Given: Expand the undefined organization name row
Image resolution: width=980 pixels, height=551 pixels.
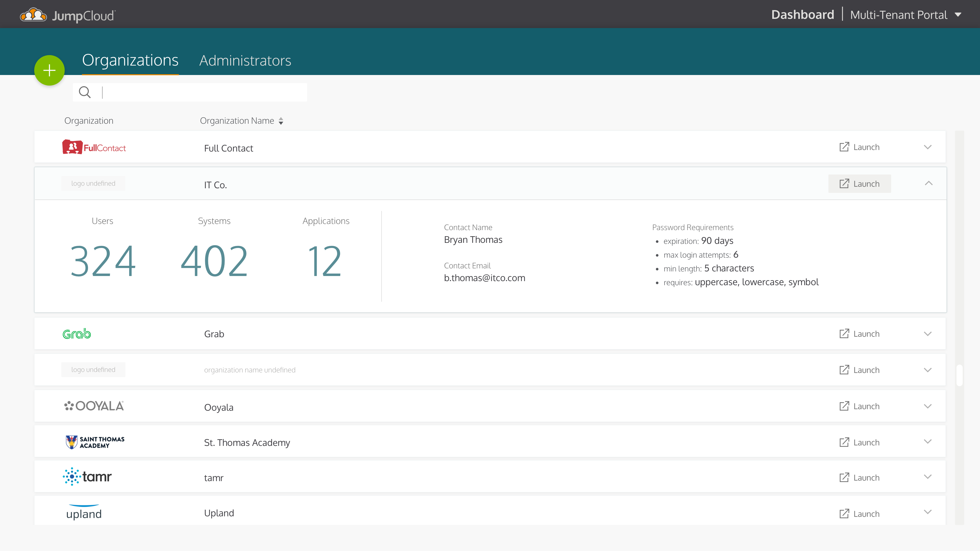Looking at the screenshot, I should tap(927, 370).
